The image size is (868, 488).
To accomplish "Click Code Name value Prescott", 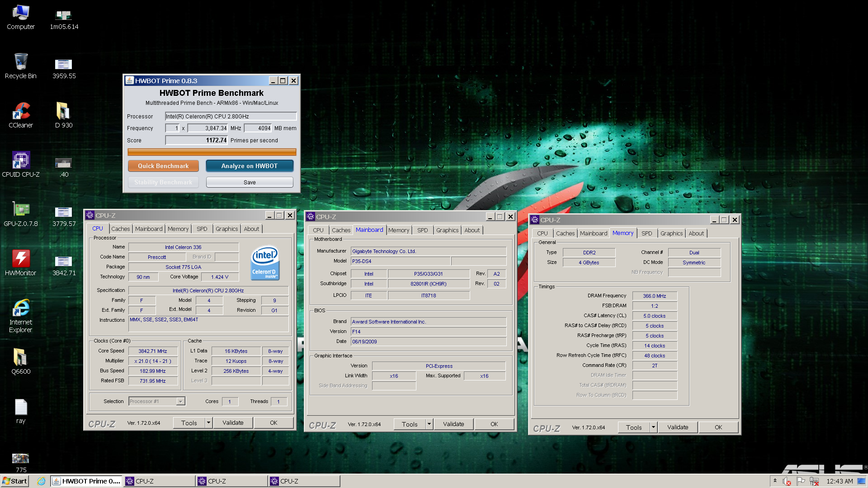I will [157, 257].
